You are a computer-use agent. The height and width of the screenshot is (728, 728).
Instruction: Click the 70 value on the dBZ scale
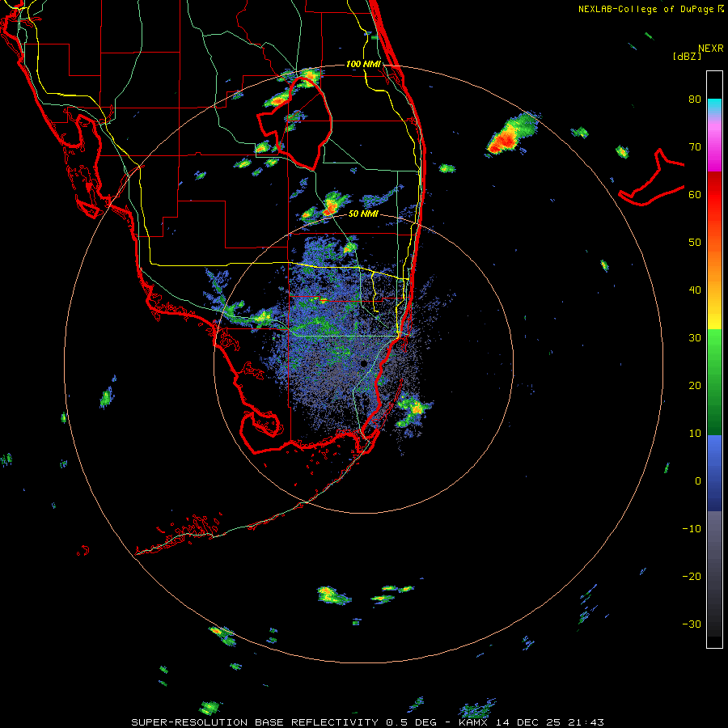pyautogui.click(x=695, y=147)
